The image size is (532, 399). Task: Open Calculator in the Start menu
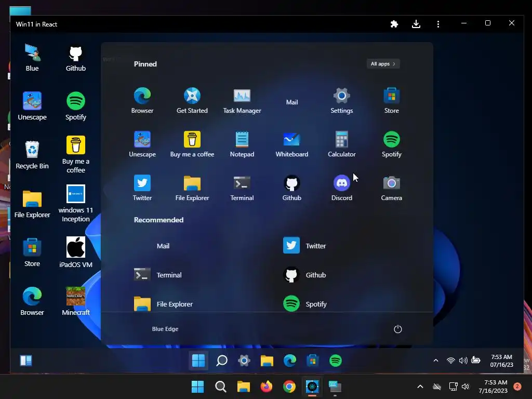pos(342,144)
